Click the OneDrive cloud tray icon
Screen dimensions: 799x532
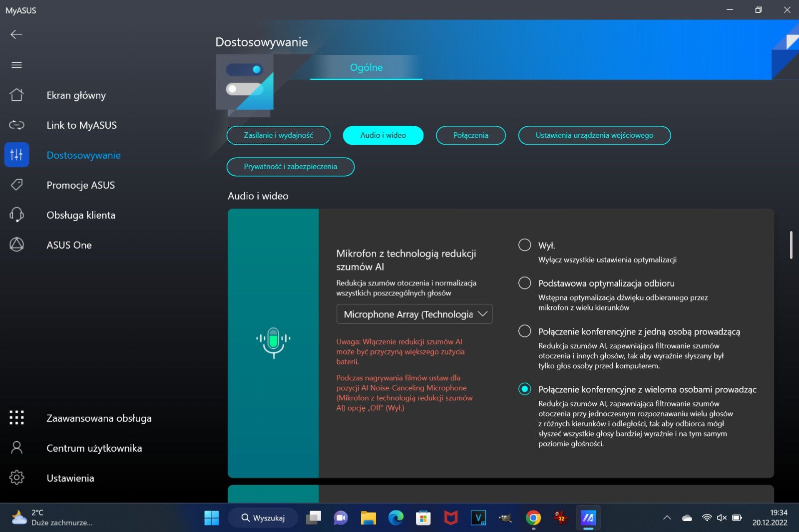tap(687, 518)
